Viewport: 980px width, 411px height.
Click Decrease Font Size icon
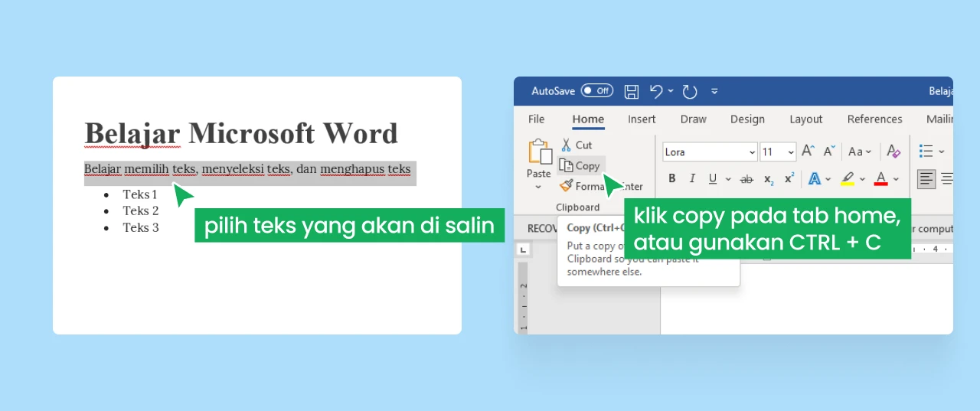click(829, 152)
